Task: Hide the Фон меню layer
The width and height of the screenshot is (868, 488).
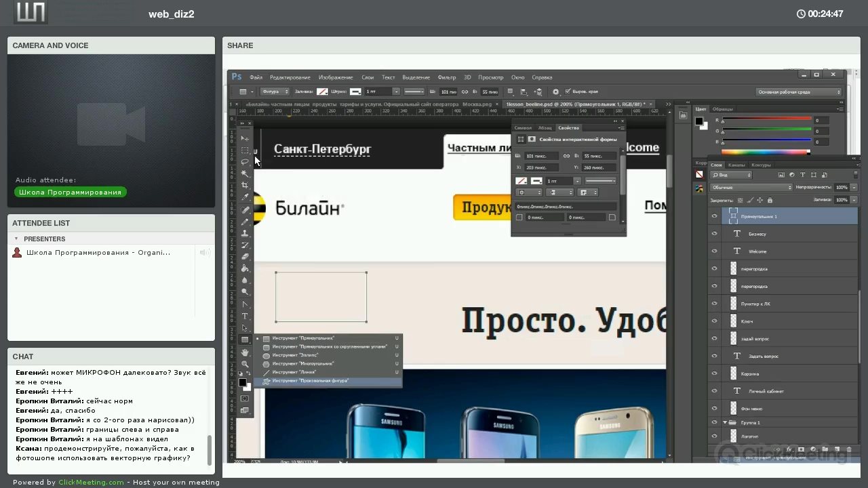Action: pos(714,408)
